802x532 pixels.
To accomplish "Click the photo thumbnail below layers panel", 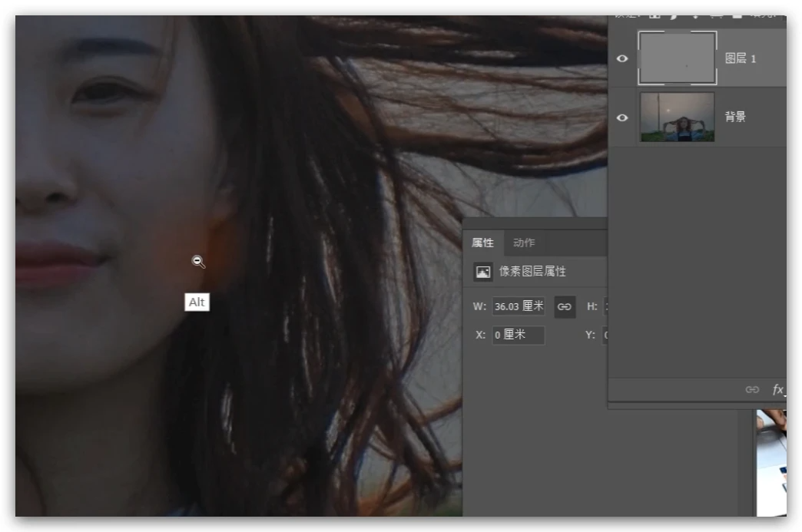I will click(771, 461).
